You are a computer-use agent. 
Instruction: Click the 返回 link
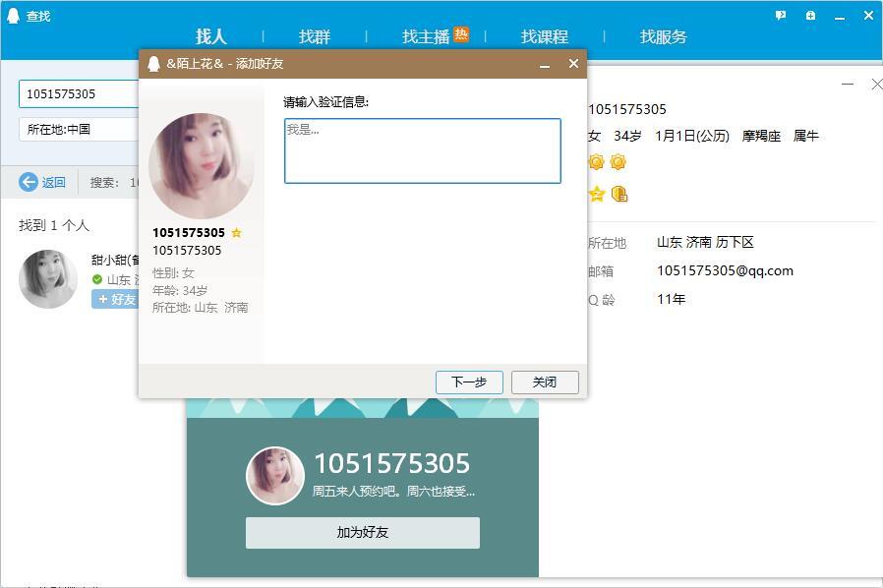click(53, 183)
